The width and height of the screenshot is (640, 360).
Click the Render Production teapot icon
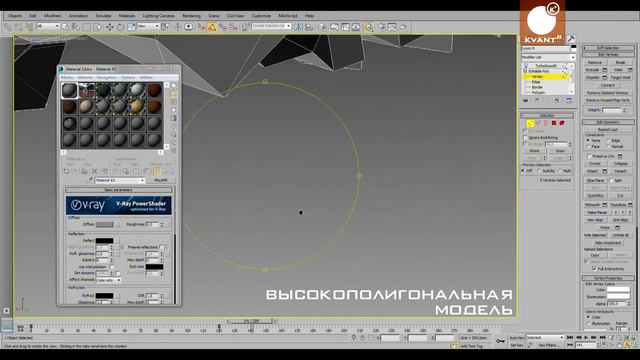pyautogui.click(x=403, y=27)
